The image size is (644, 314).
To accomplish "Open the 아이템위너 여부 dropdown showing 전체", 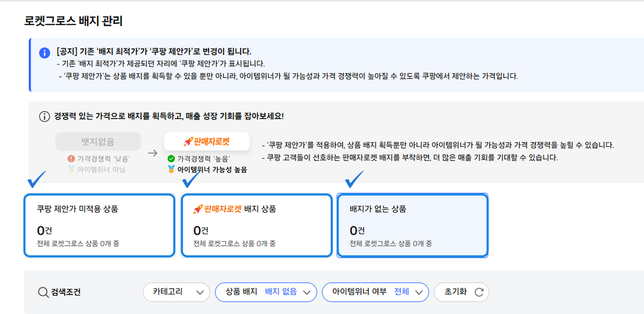I will [375, 292].
